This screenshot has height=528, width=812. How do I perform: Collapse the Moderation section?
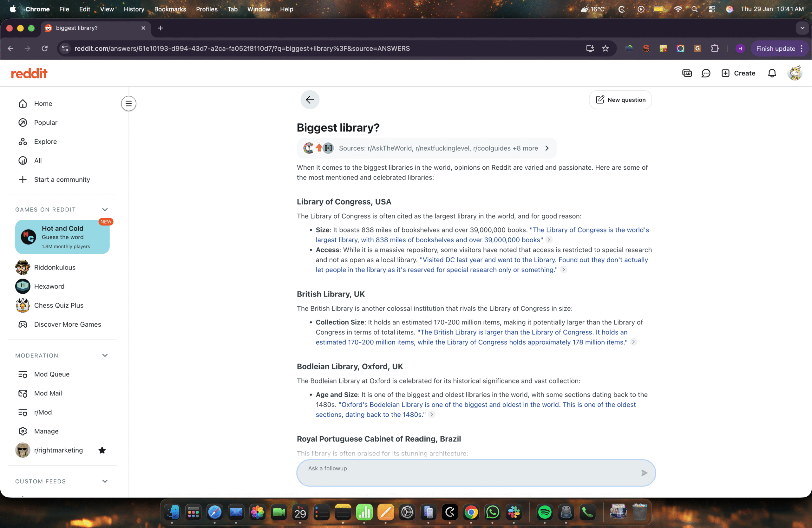pos(105,355)
